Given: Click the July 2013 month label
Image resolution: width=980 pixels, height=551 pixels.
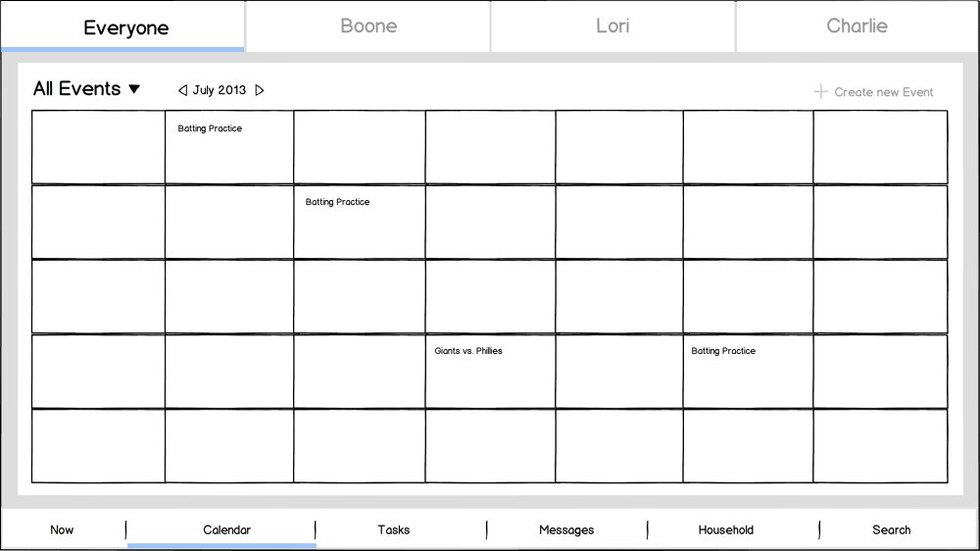Looking at the screenshot, I should pos(220,90).
